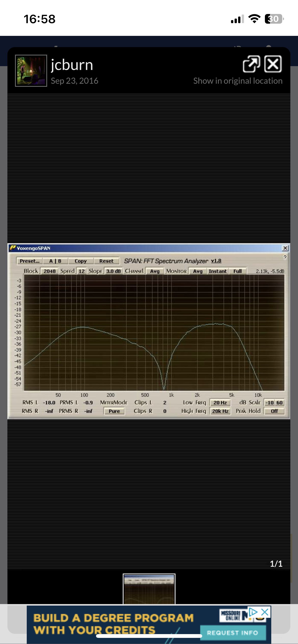Tap jcburn's avatar picture

[x=31, y=71]
